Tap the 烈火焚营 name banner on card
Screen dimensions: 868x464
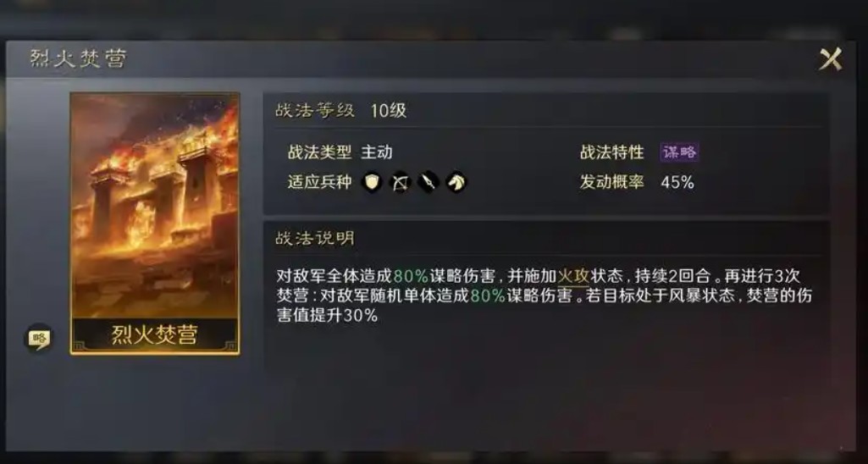tap(155, 335)
